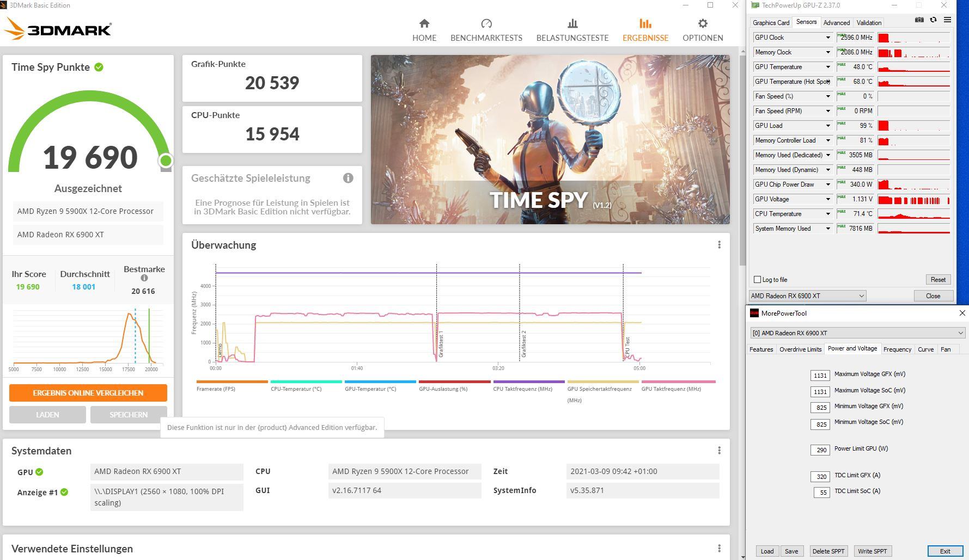Open the GPU Load sensor dropdown
This screenshot has width=969, height=560.
point(828,126)
